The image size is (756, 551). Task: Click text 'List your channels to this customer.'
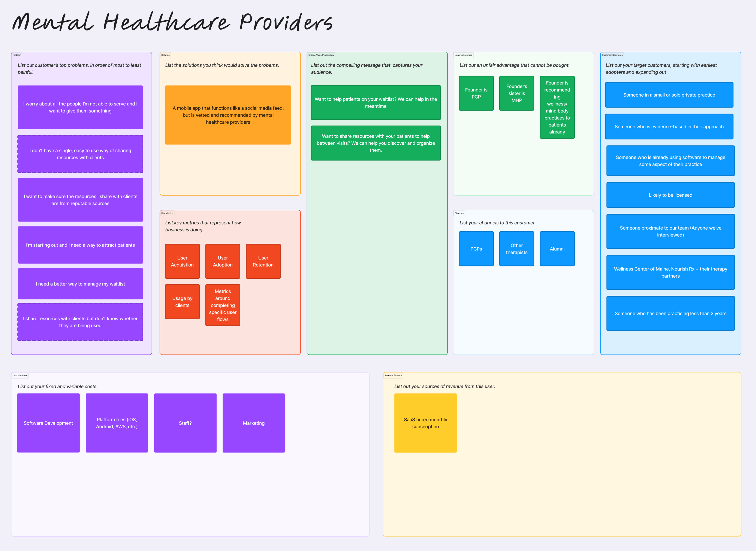click(x=497, y=222)
